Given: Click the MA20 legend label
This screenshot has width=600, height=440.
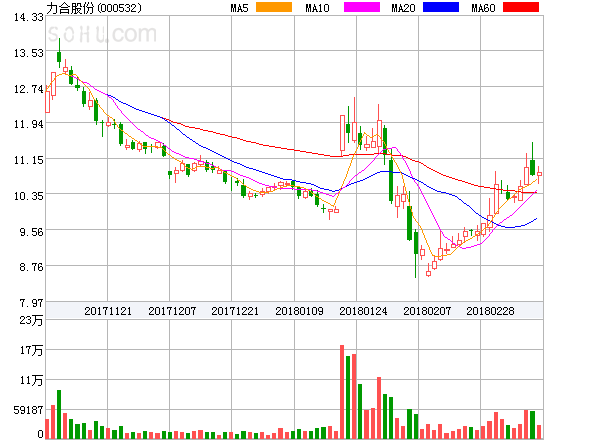Looking at the screenshot, I should coord(403,8).
